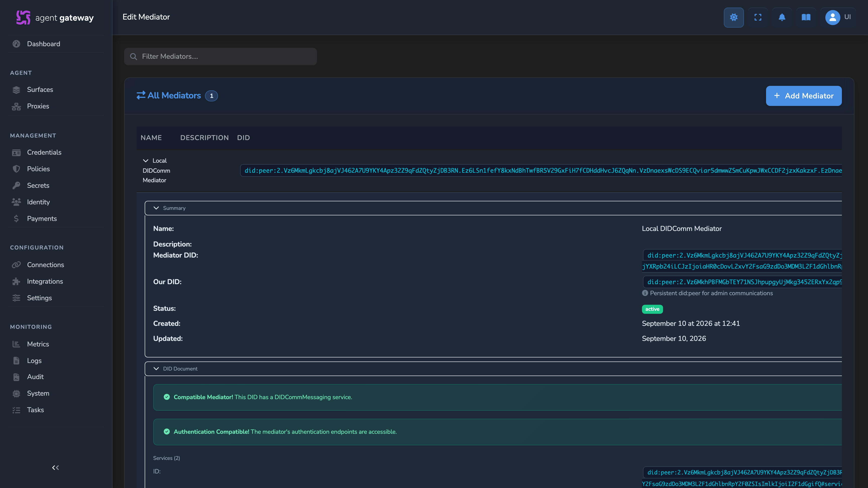The height and width of the screenshot is (488, 868).
Task: Toggle the theme sun icon button
Action: click(734, 17)
